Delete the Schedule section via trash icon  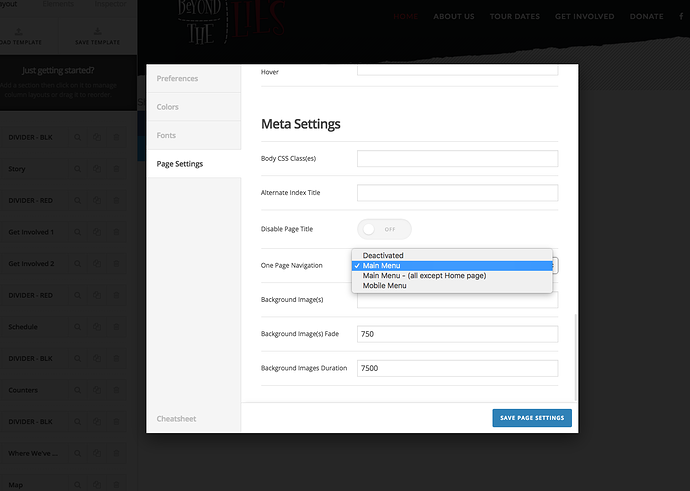click(116, 327)
